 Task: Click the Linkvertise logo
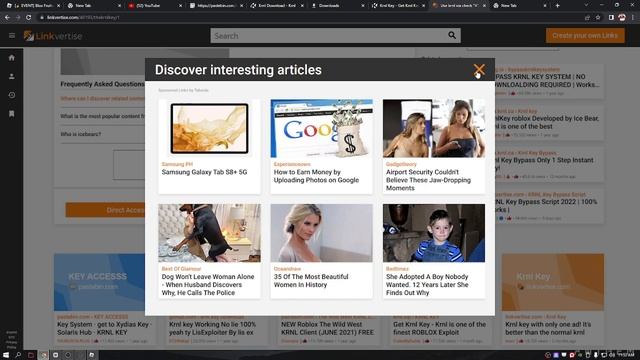click(53, 36)
